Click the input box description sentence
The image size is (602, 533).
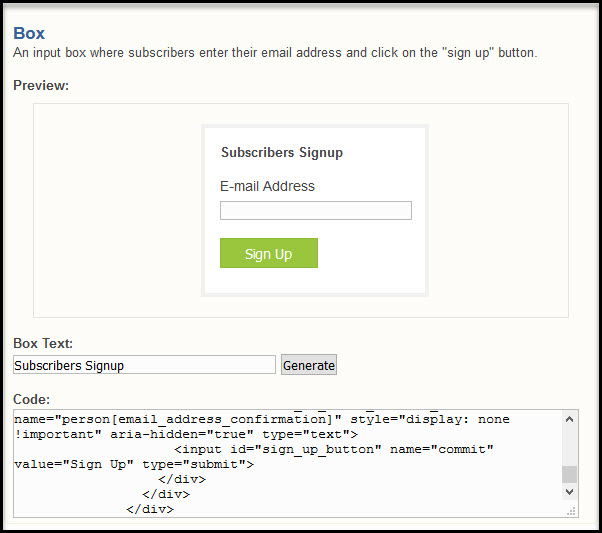[x=275, y=53]
